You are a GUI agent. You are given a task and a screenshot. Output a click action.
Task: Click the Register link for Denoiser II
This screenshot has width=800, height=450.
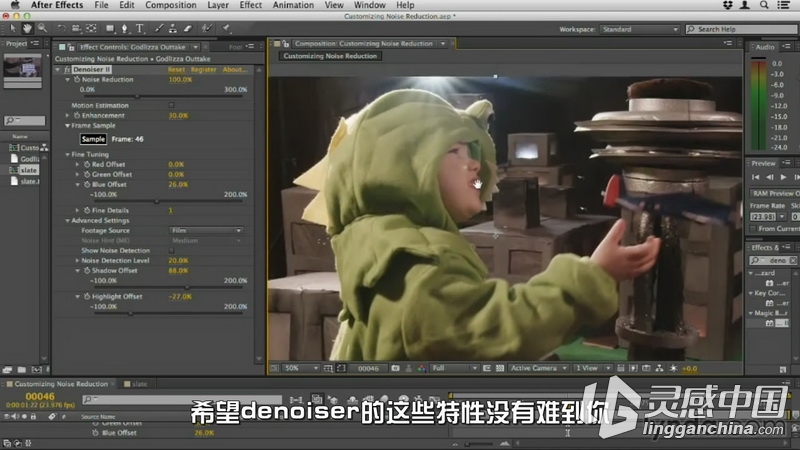[204, 69]
